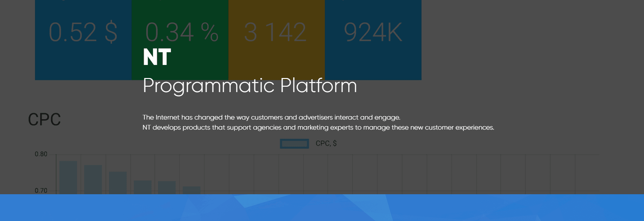Toggle the CPC, $ legend swatch
The height and width of the screenshot is (221, 644).
(294, 144)
